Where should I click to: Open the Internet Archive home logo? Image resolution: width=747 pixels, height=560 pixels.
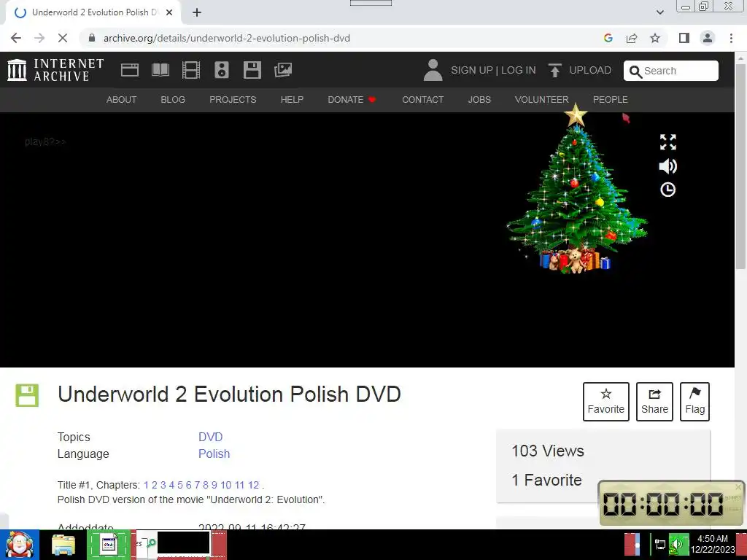(x=55, y=70)
